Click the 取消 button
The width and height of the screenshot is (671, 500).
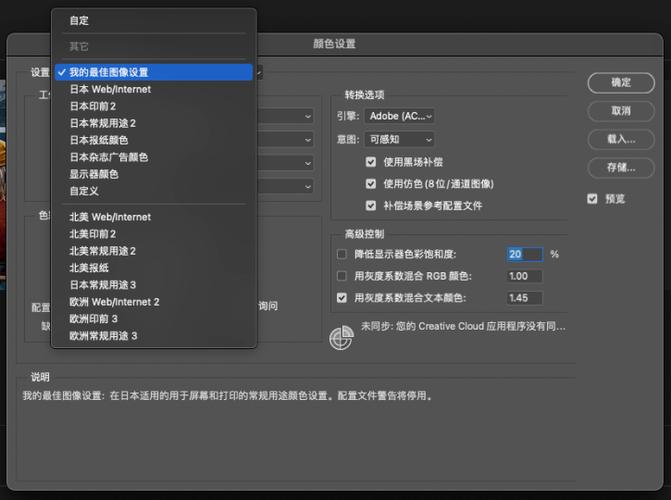[x=621, y=111]
